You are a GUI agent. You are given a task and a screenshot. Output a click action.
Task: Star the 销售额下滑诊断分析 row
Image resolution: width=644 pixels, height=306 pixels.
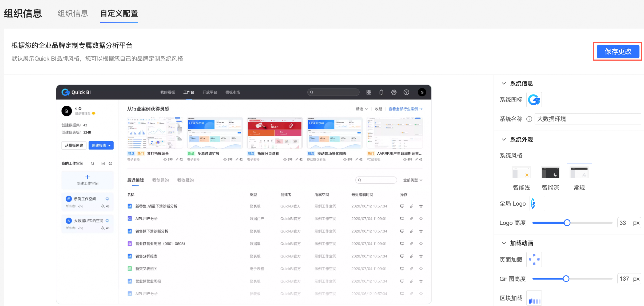421,231
